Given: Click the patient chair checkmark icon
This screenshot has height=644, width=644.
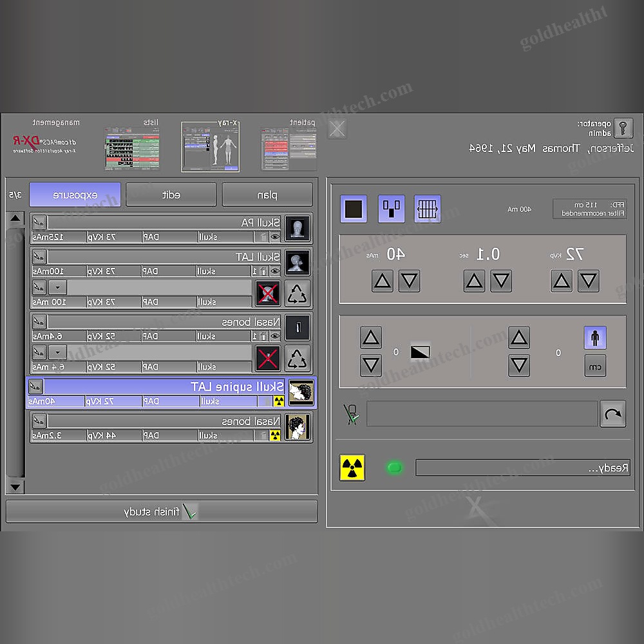Looking at the screenshot, I should 352,414.
